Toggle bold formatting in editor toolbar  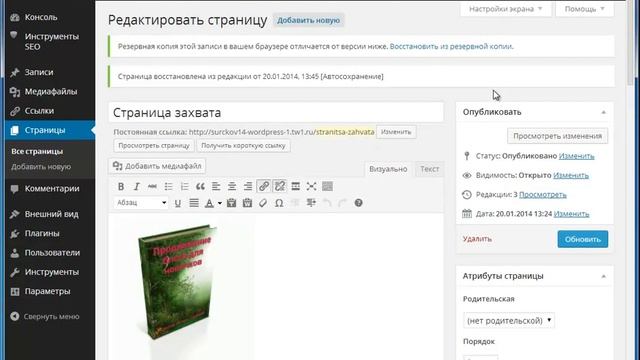121,187
